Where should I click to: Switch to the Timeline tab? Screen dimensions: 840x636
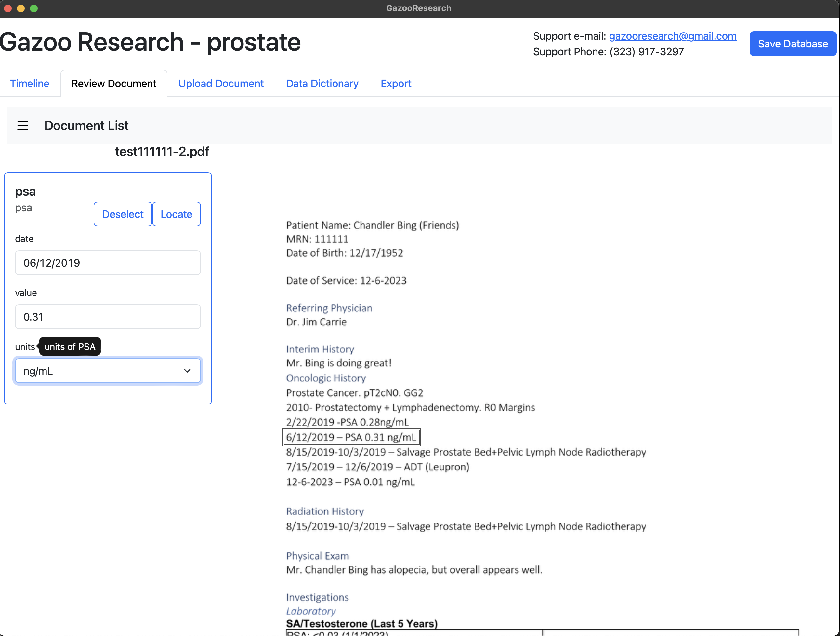(30, 84)
